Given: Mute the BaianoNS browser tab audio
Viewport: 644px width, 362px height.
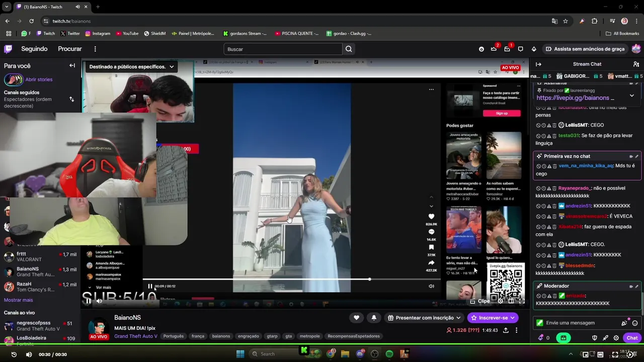Looking at the screenshot, I should click(x=77, y=7).
